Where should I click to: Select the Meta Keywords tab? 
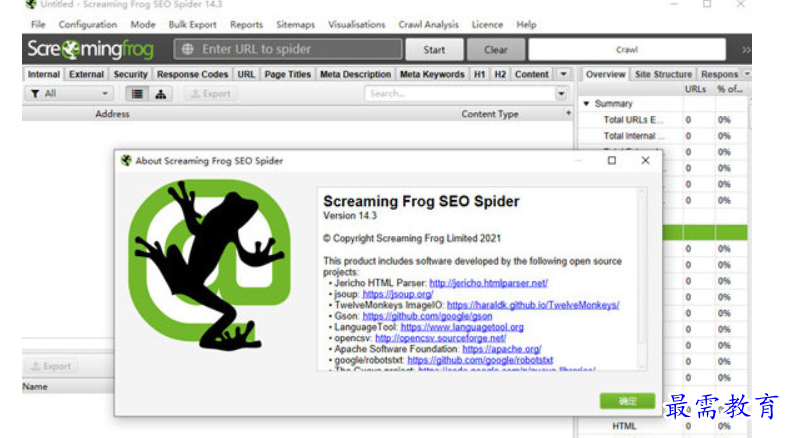point(432,74)
